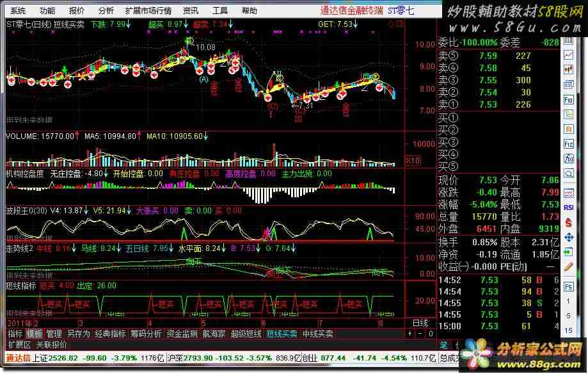
Task: Click the F10 company info icon
Action: (569, 99)
